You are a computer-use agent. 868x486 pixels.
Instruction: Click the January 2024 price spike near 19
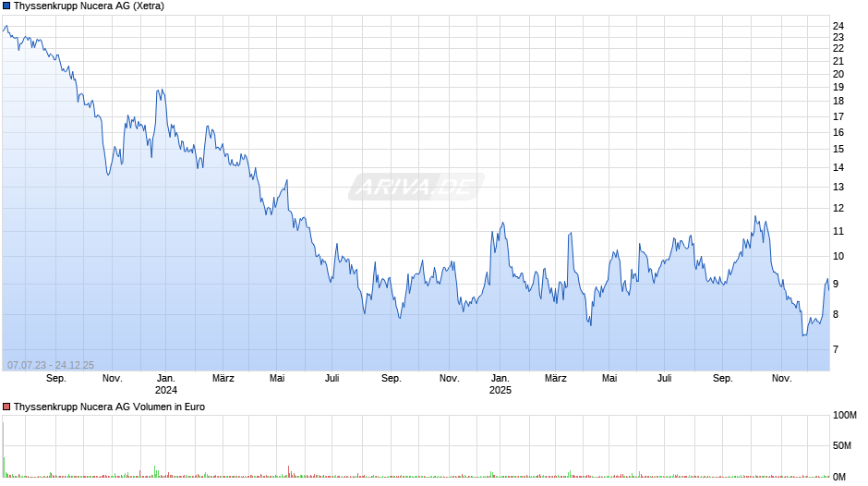(161, 92)
